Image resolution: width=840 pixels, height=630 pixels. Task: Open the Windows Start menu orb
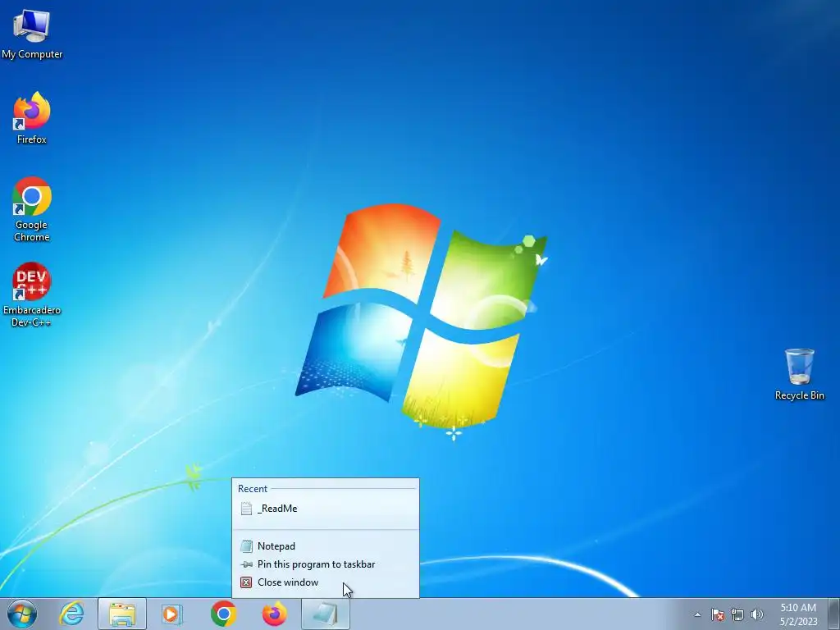22,614
